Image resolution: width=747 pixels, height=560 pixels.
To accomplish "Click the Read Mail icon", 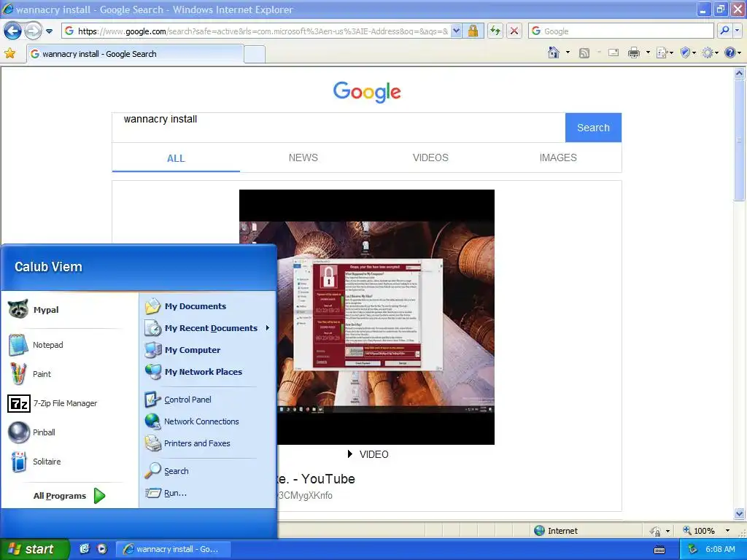I will [x=614, y=52].
